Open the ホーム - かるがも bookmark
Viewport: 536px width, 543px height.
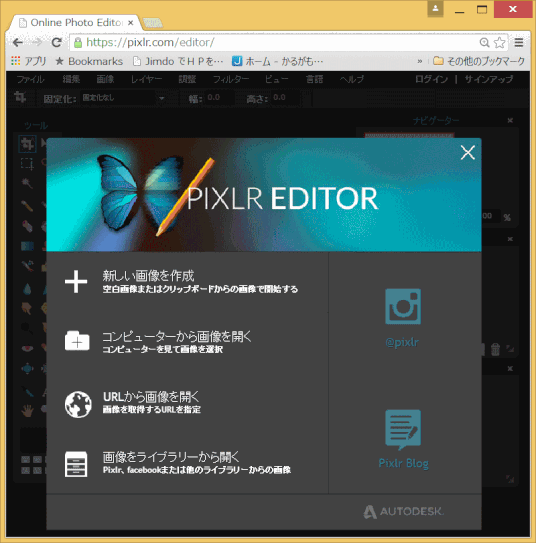coord(277,61)
